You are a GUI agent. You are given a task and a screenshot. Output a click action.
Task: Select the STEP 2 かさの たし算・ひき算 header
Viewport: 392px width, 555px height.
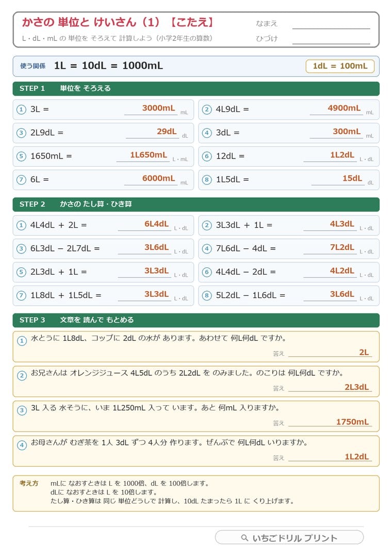coord(196,204)
